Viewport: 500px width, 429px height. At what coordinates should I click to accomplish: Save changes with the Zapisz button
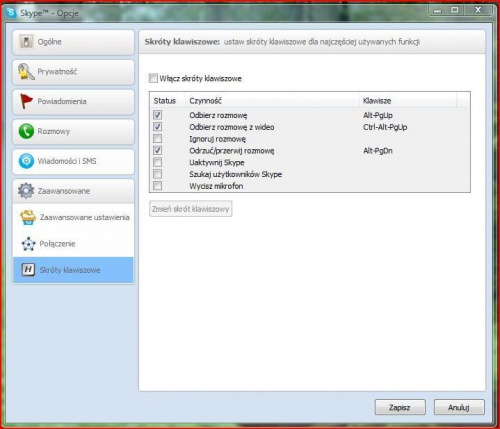[x=400, y=407]
